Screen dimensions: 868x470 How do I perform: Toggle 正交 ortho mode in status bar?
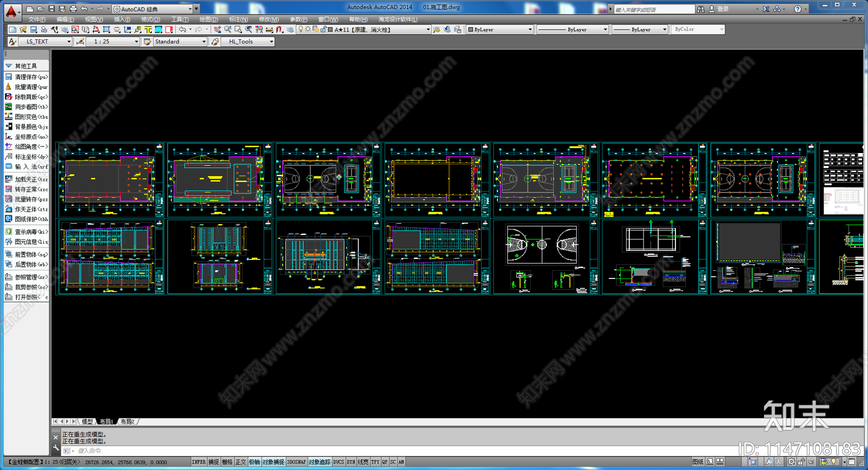pyautogui.click(x=241, y=462)
